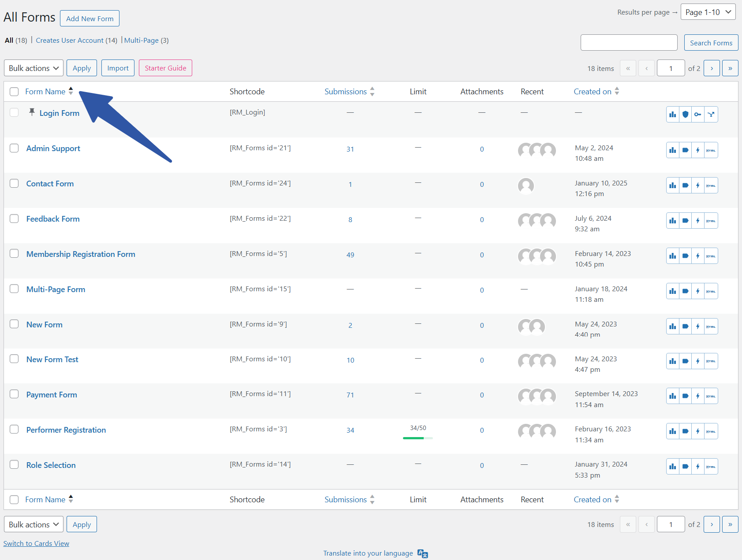Tick the checkbox beside Membership Registration Form
This screenshot has height=560, width=742.
point(14,253)
